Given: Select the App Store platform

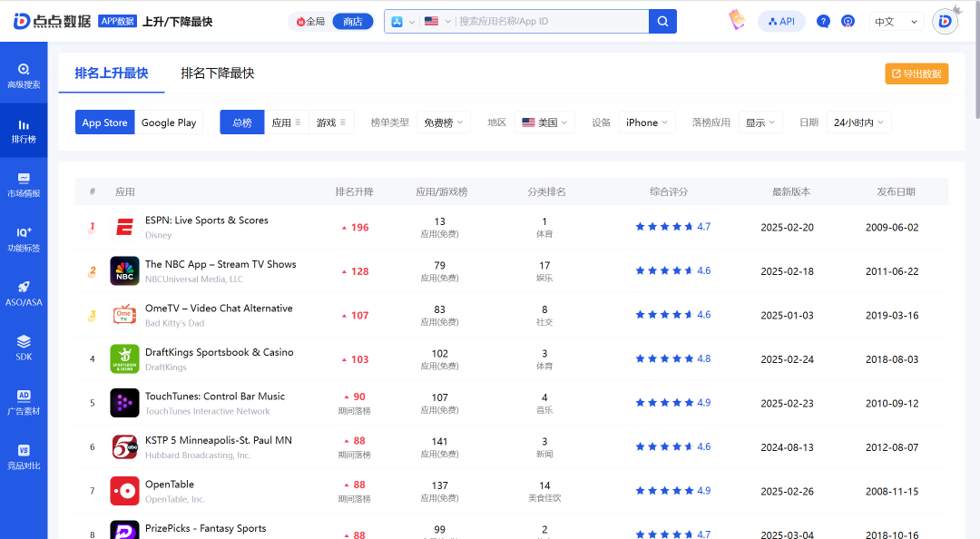Looking at the screenshot, I should (x=104, y=122).
